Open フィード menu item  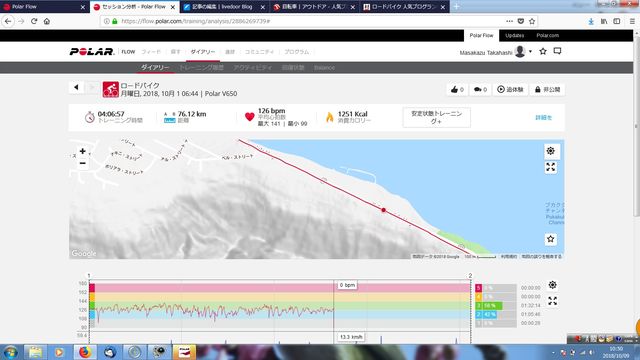[151, 52]
